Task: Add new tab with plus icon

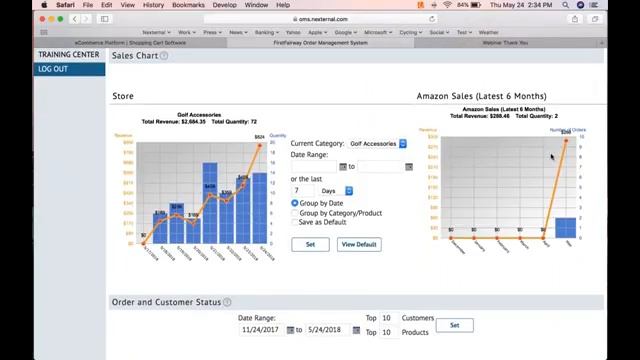Action: pos(602,43)
